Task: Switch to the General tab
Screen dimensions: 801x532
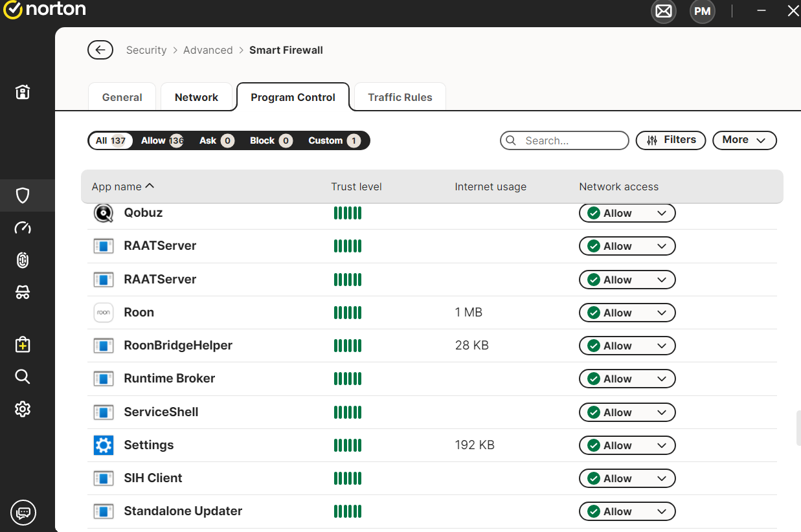Action: (122, 97)
